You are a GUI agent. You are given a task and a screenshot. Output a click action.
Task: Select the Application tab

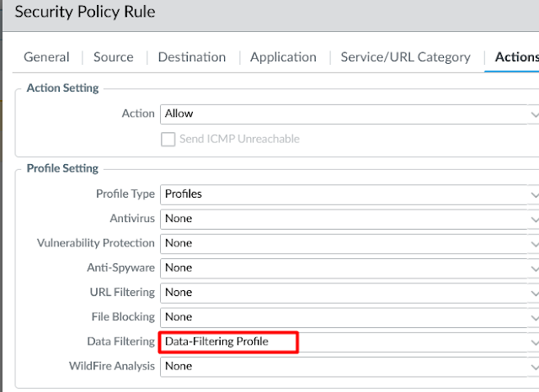tap(283, 57)
